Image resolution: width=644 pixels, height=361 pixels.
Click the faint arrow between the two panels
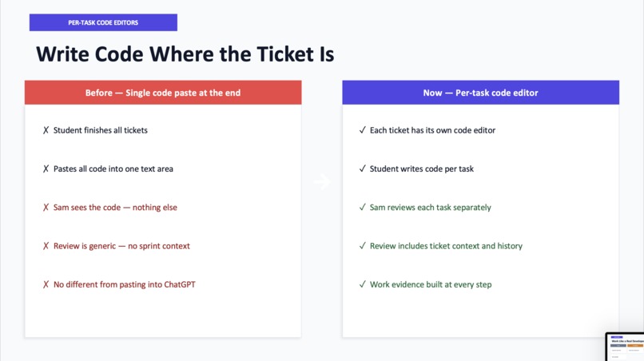click(x=322, y=181)
